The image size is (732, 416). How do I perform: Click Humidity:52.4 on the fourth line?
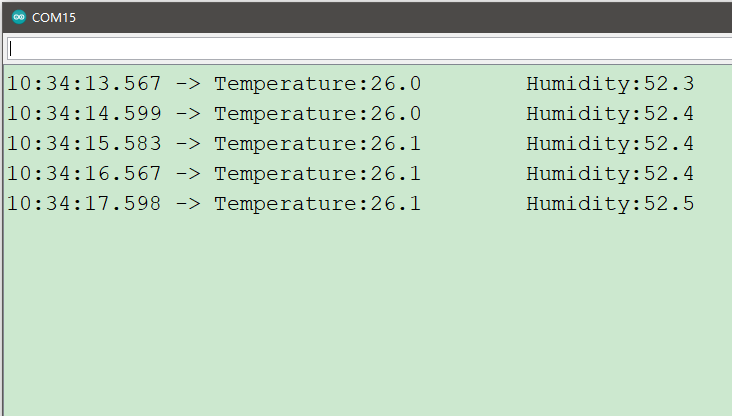point(610,174)
